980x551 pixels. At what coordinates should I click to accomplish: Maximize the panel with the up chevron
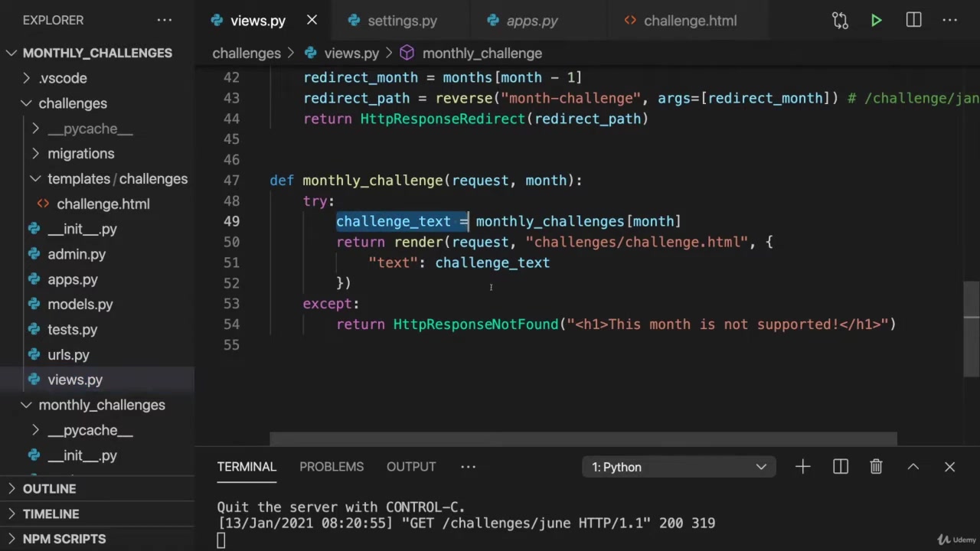tap(913, 467)
